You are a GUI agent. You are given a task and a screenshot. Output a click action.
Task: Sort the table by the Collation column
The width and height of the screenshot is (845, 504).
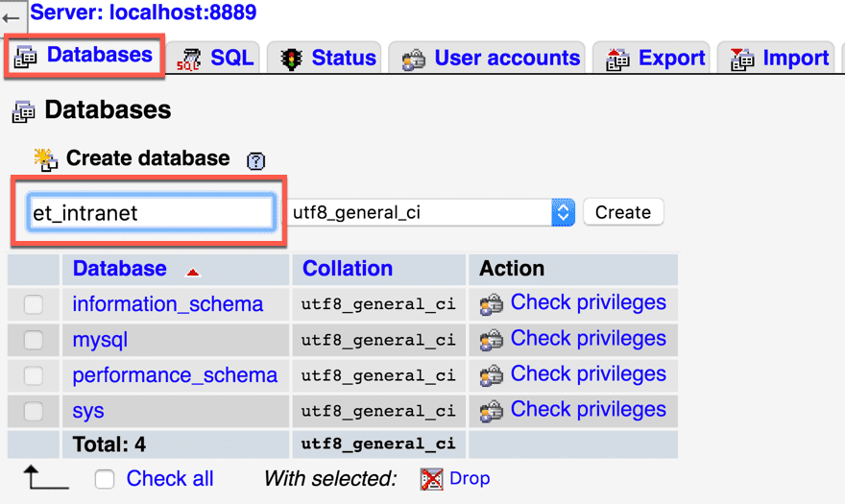click(348, 269)
